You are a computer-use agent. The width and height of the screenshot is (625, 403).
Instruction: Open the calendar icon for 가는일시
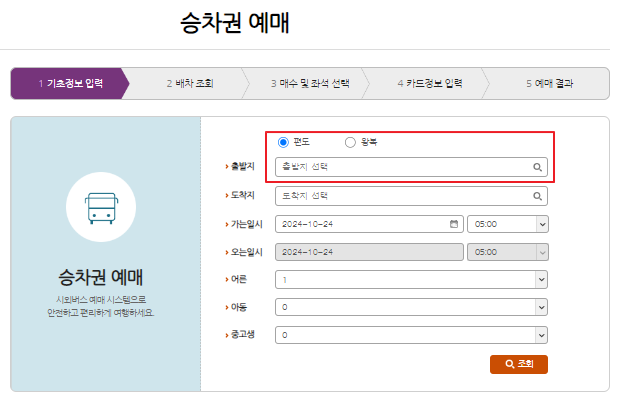454,224
